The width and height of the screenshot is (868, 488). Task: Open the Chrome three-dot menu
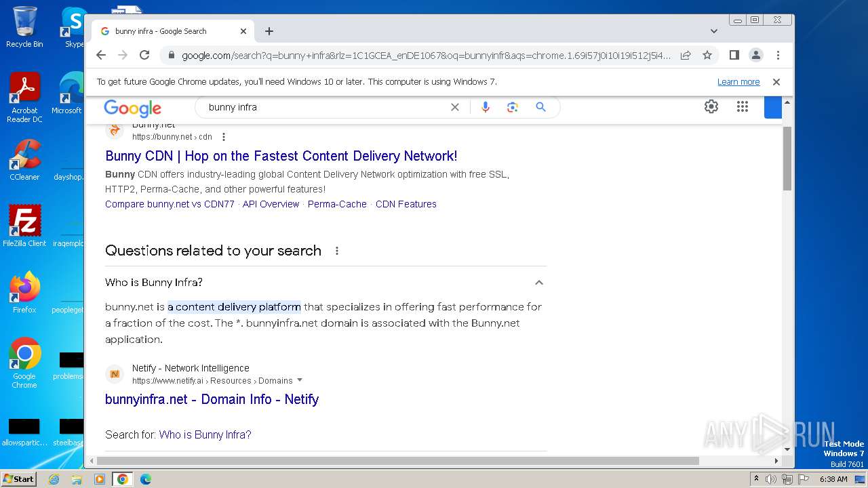tap(778, 55)
